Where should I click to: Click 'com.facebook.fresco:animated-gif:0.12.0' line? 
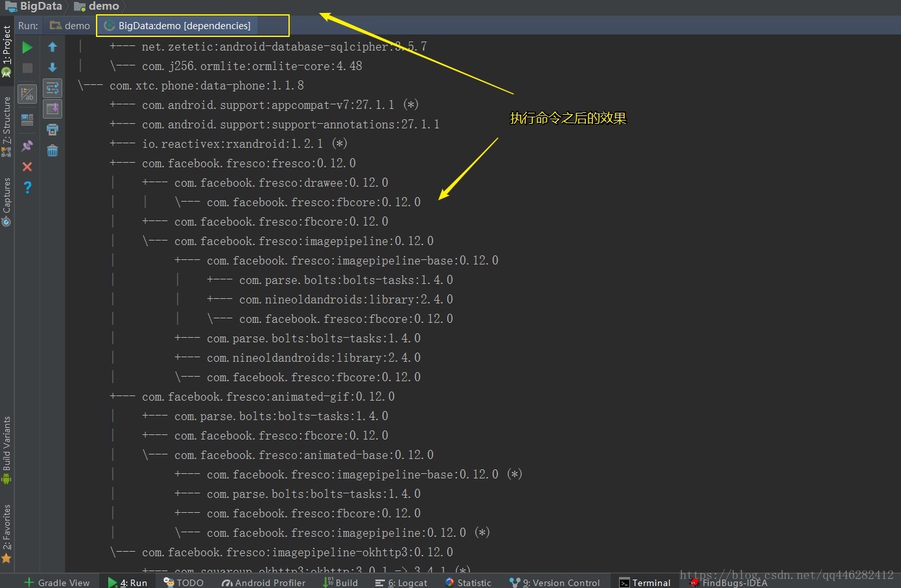(x=268, y=397)
